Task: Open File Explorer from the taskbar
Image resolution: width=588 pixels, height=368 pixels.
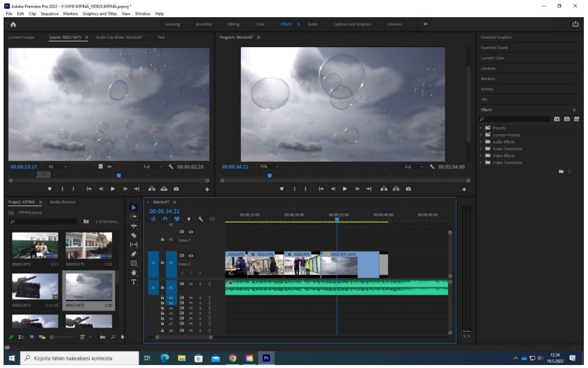Action: [182, 358]
